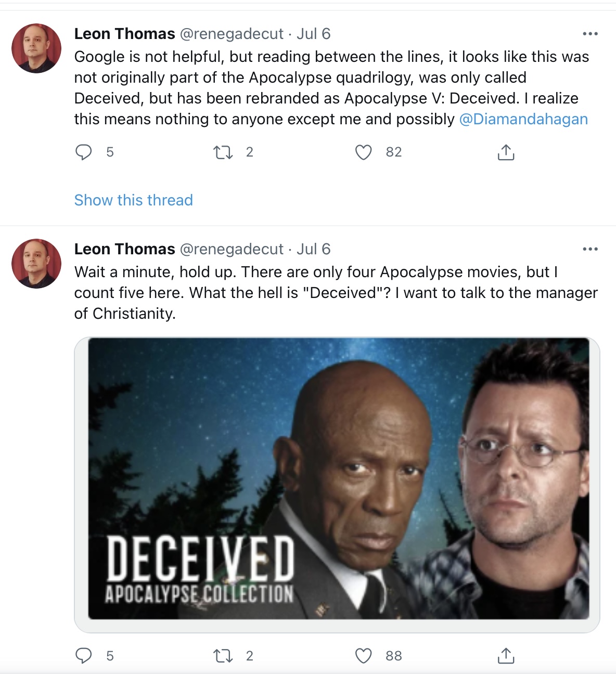Share the first tweet via share icon
Image resolution: width=616 pixels, height=674 pixels.
point(506,152)
